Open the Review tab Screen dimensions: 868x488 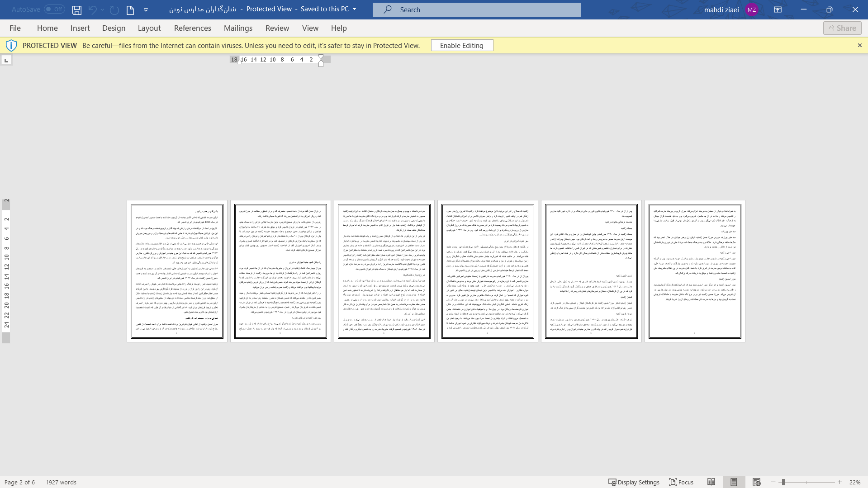click(x=277, y=28)
